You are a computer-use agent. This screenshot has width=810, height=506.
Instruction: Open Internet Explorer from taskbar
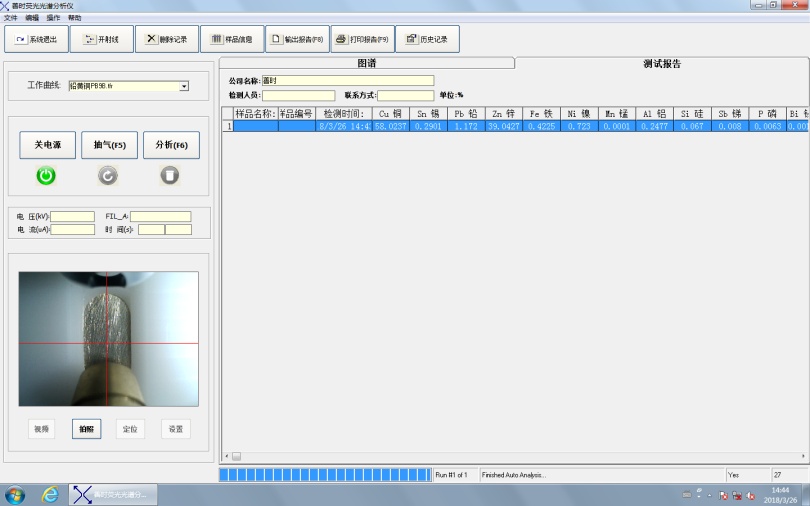[50, 495]
